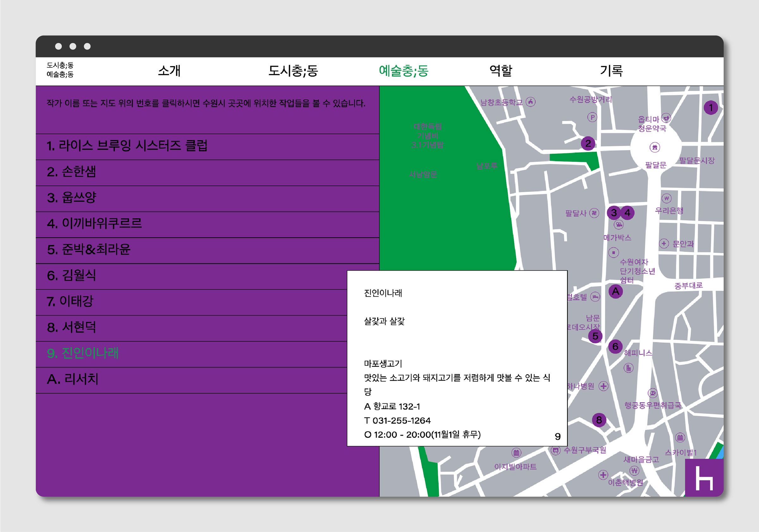
Task: Click the 수원공방거리 map label
Action: coord(590,100)
